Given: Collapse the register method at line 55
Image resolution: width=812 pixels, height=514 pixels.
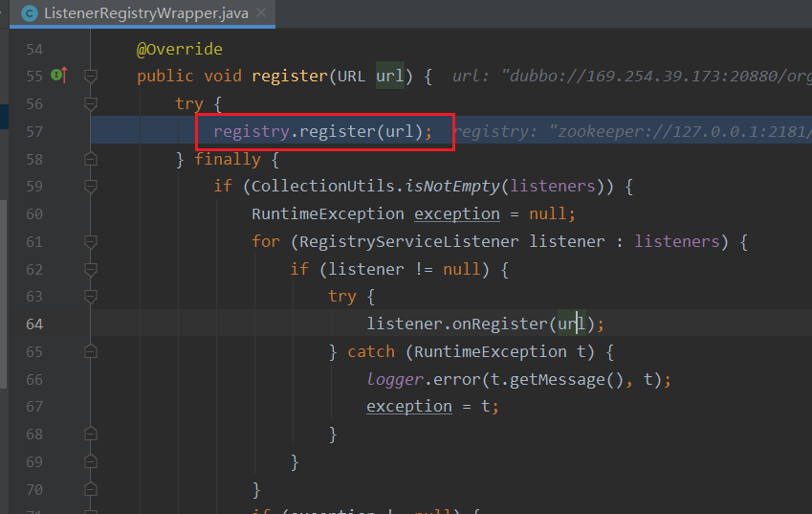Looking at the screenshot, I should point(91,76).
